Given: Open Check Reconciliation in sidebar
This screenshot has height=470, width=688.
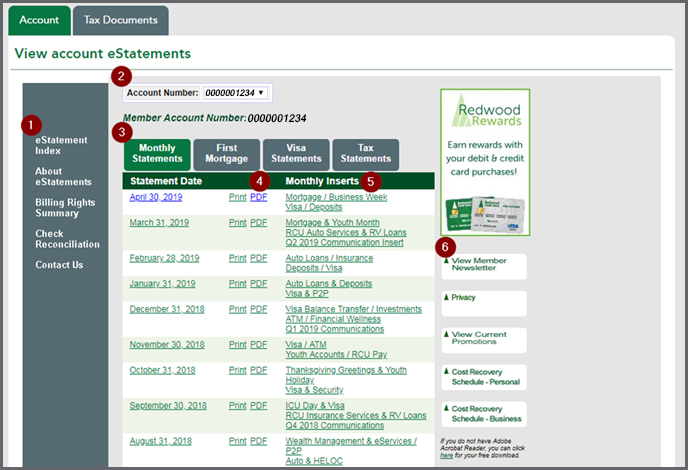Looking at the screenshot, I should pyautogui.click(x=67, y=239).
